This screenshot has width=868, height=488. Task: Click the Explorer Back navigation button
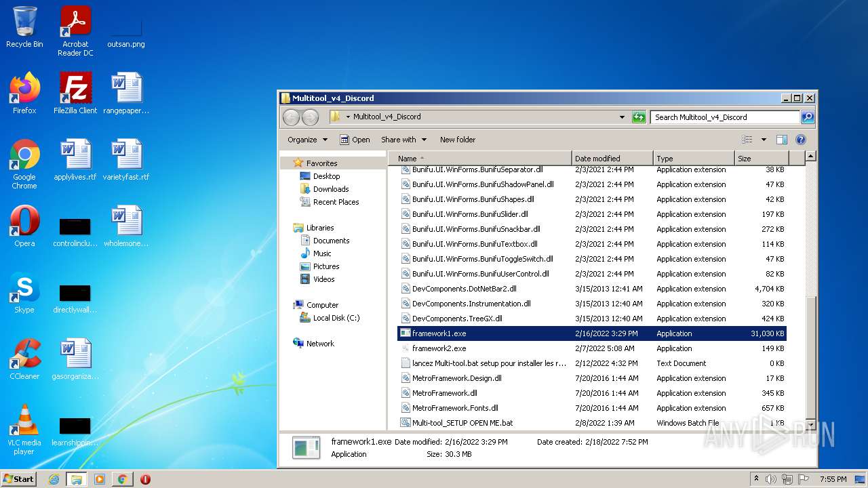click(291, 117)
